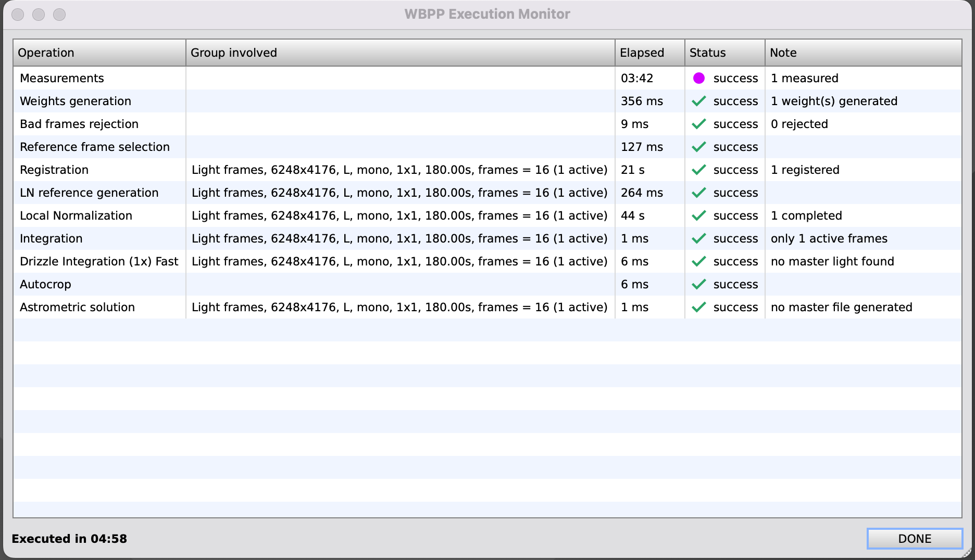The image size is (975, 560).
Task: Click the green checkmark for Weights generation
Action: (699, 101)
